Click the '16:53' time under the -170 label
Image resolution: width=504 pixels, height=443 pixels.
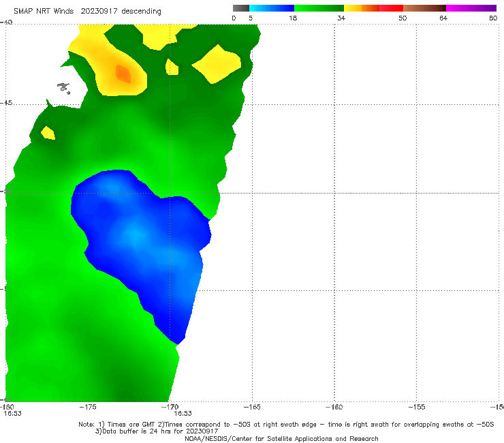click(183, 414)
